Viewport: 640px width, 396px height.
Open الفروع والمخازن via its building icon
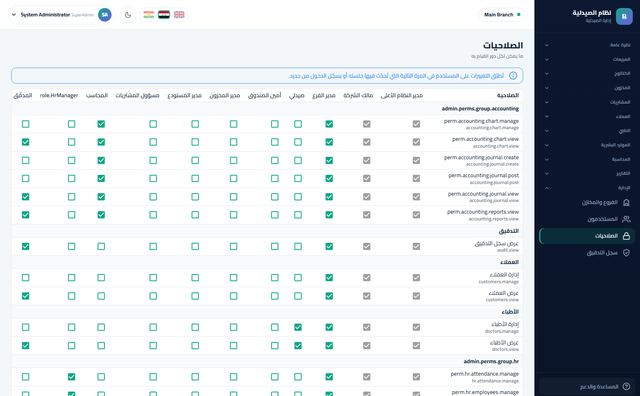pyautogui.click(x=626, y=202)
